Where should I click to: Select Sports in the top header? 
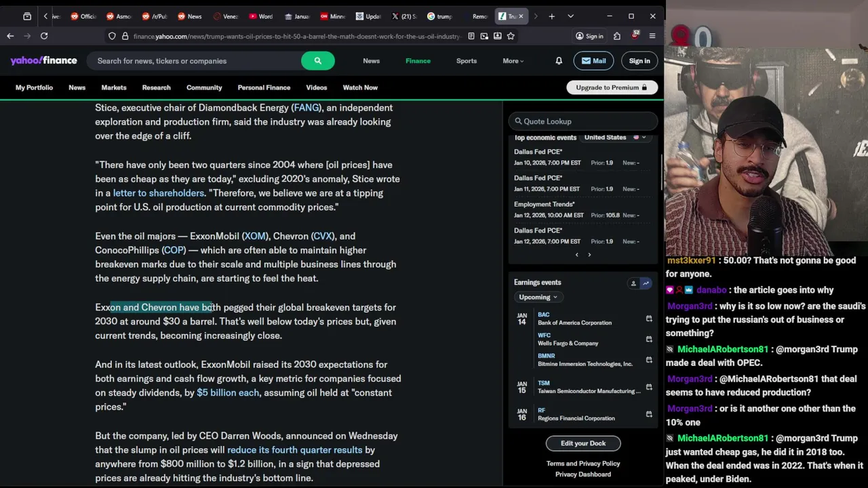[467, 61]
